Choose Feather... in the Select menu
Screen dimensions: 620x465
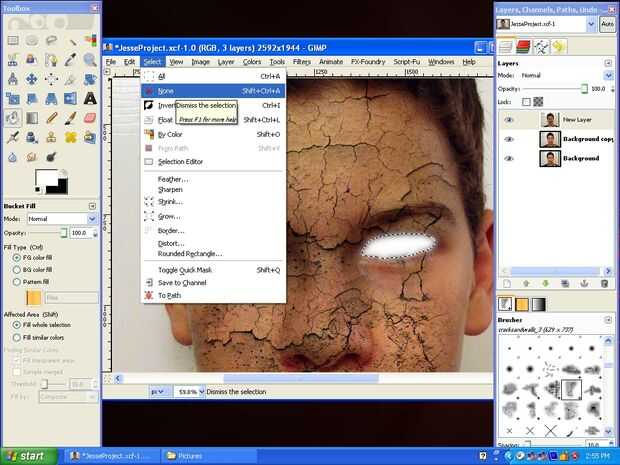click(213, 180)
